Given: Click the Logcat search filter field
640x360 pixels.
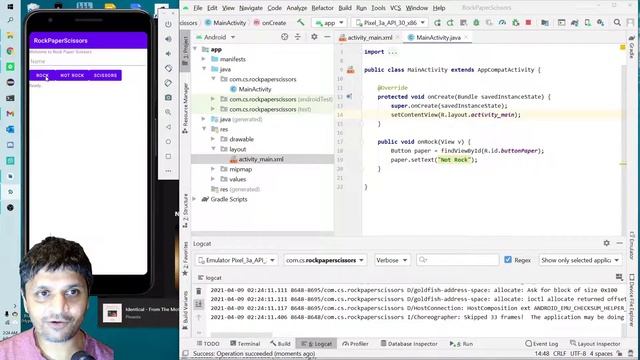Looking at the screenshot, I should [458, 260].
